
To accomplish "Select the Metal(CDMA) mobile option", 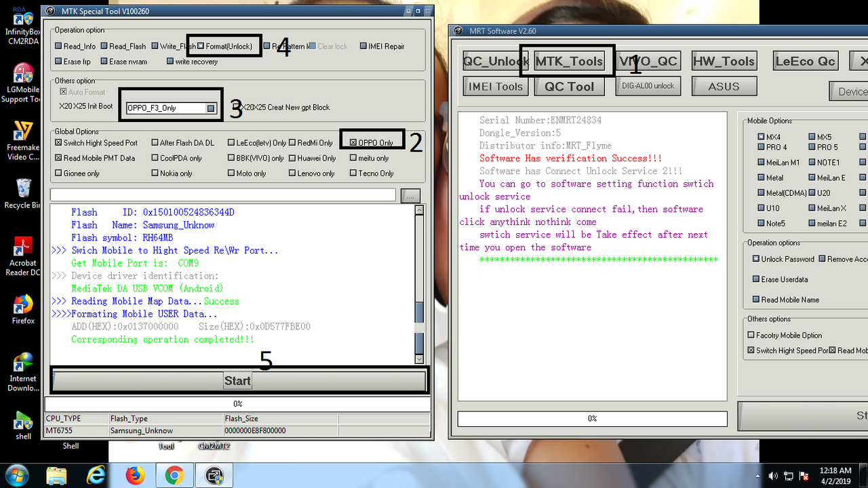I will 761,193.
